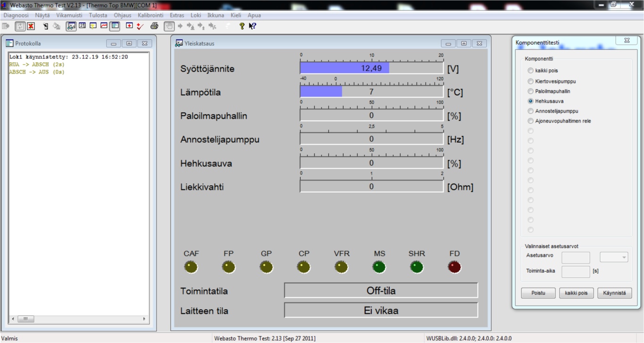644x343 pixels.
Task: Click the overview glasses toolbar icon
Action: [71, 26]
